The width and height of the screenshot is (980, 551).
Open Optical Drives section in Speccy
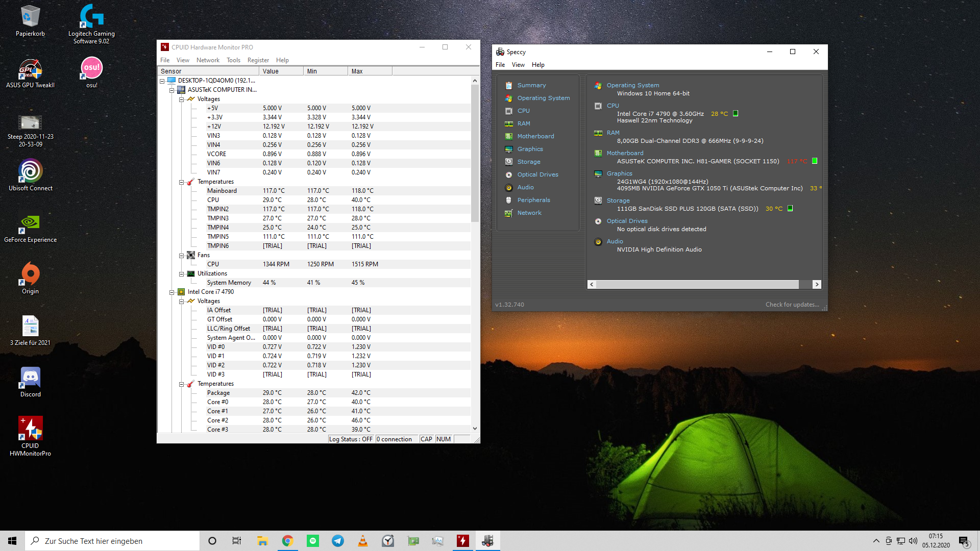pyautogui.click(x=537, y=174)
